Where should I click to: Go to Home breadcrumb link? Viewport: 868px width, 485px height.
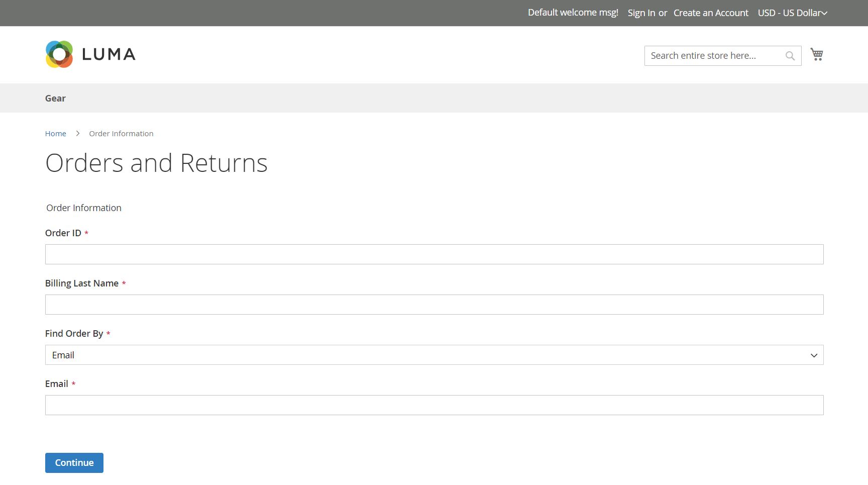point(56,134)
